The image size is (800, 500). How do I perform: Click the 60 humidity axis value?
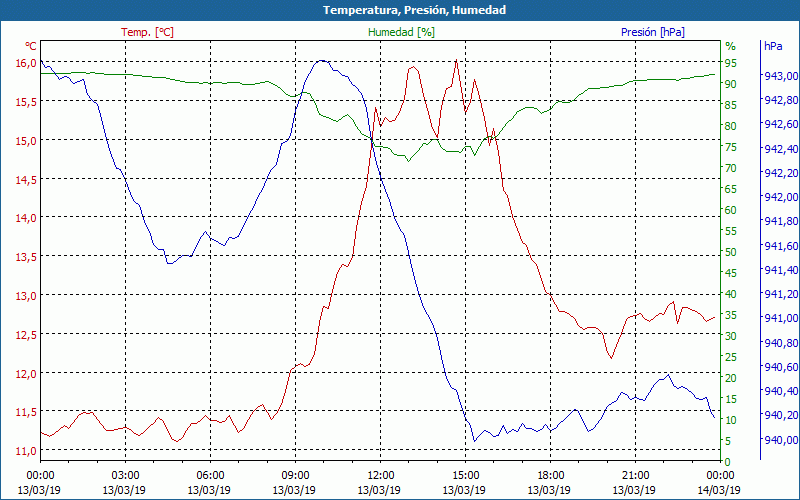(731, 210)
